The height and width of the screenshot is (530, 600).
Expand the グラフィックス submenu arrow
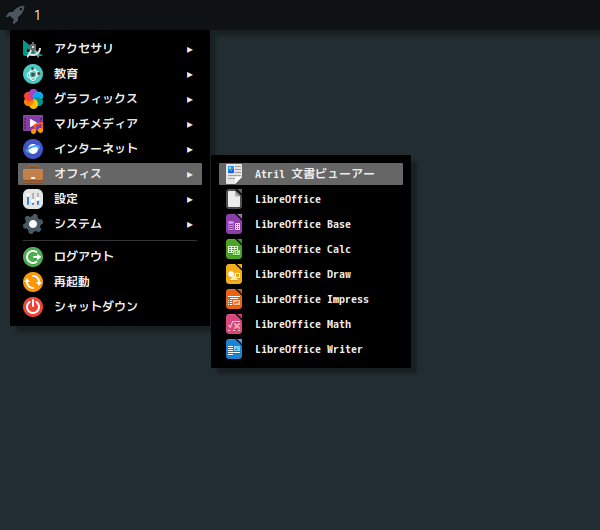189,100
